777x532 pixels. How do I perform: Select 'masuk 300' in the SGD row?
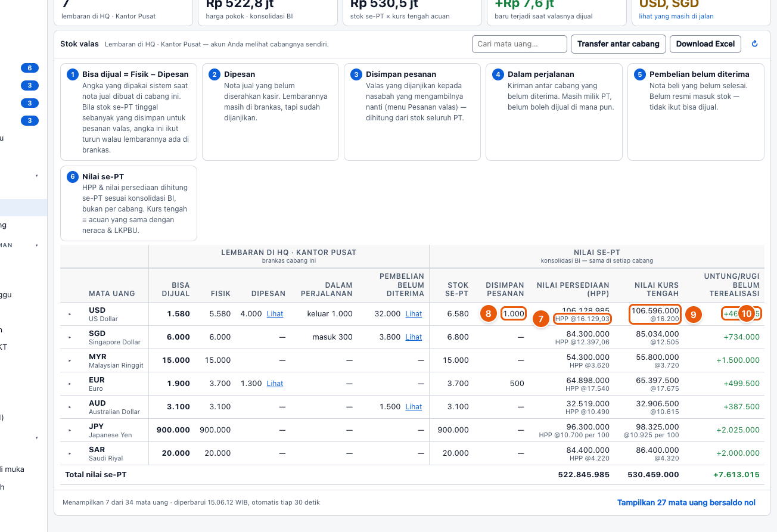pyautogui.click(x=332, y=337)
